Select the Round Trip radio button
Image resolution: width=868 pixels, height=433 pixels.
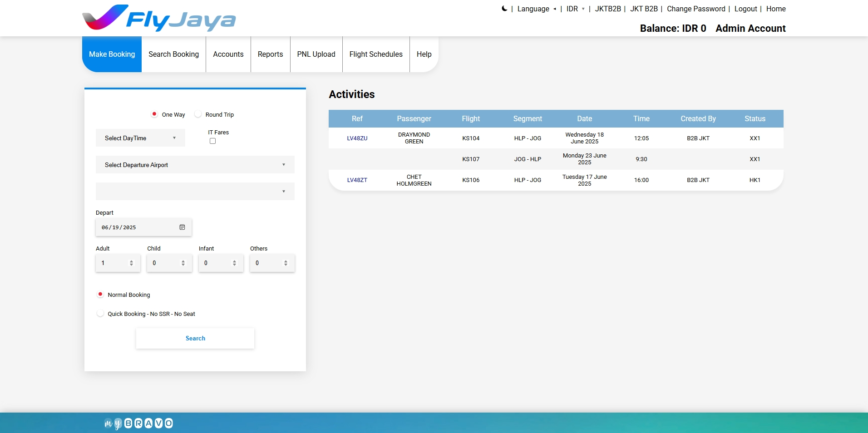[x=198, y=114]
